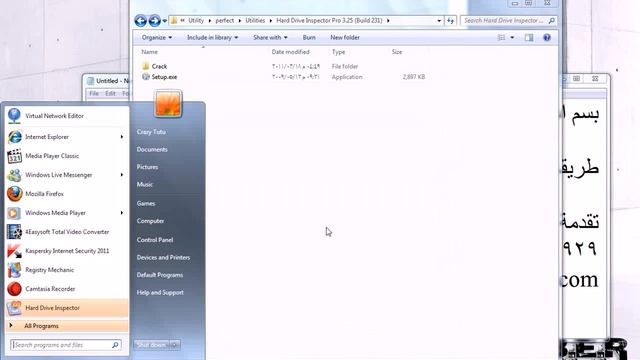Click the Change your view icon
Screen dimensions: 640x360
pyautogui.click(x=501, y=38)
